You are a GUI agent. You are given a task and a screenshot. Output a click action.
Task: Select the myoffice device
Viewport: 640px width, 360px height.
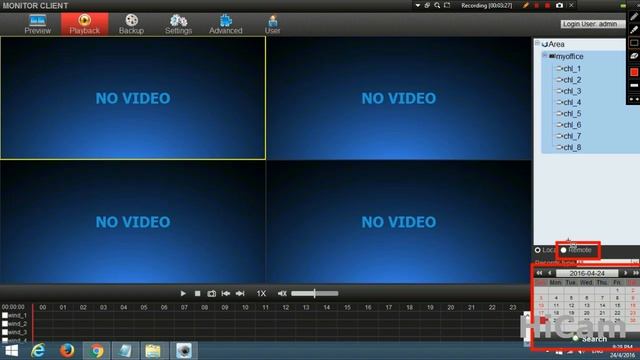tap(569, 56)
